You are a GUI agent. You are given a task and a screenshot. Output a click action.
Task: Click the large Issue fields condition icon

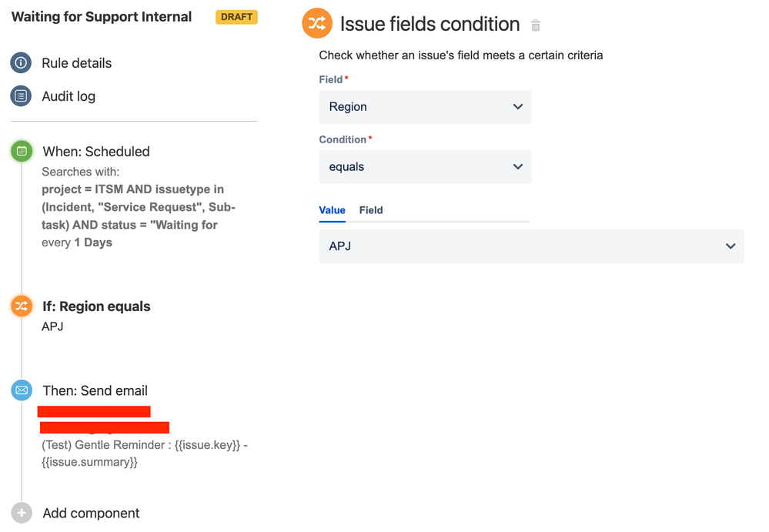pyautogui.click(x=317, y=24)
